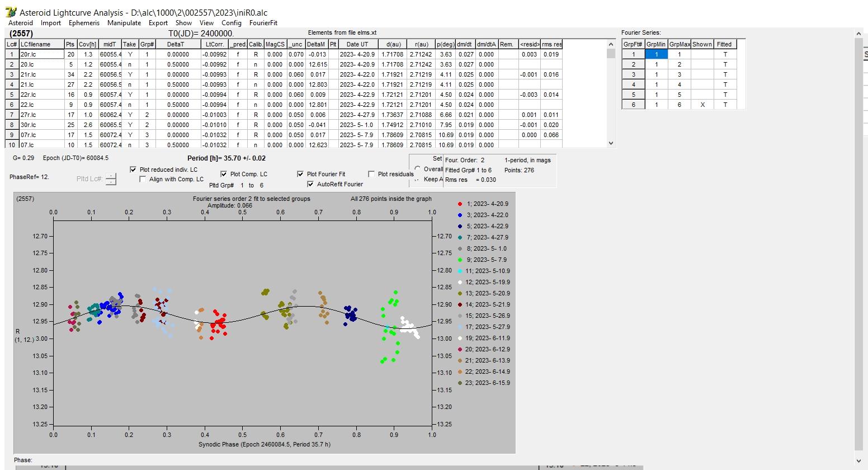The image size is (868, 470).
Task: Click the blue legend entry 3; 2023- 4-22.0
Action: (483, 215)
